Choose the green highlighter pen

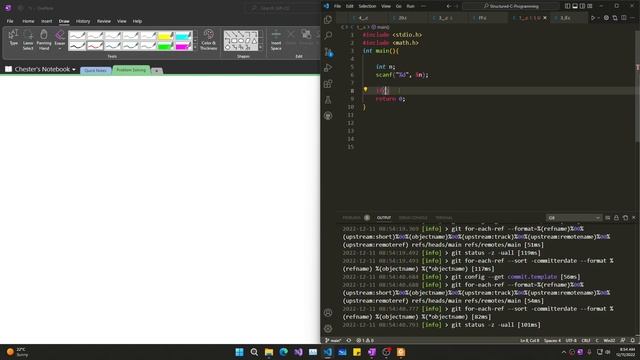(x=165, y=46)
